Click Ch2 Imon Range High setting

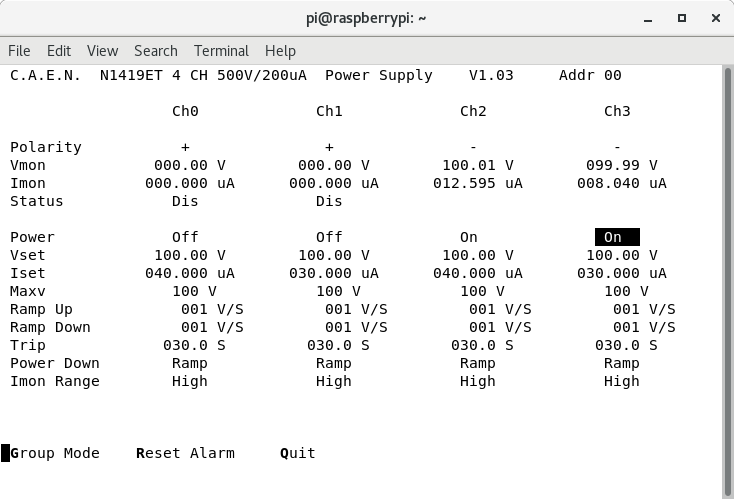coord(477,381)
